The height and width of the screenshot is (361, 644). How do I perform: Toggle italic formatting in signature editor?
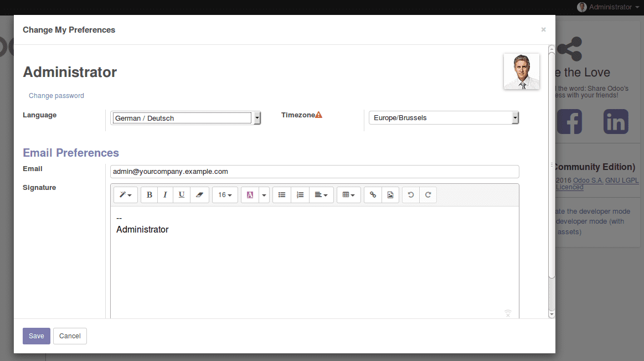(x=165, y=195)
